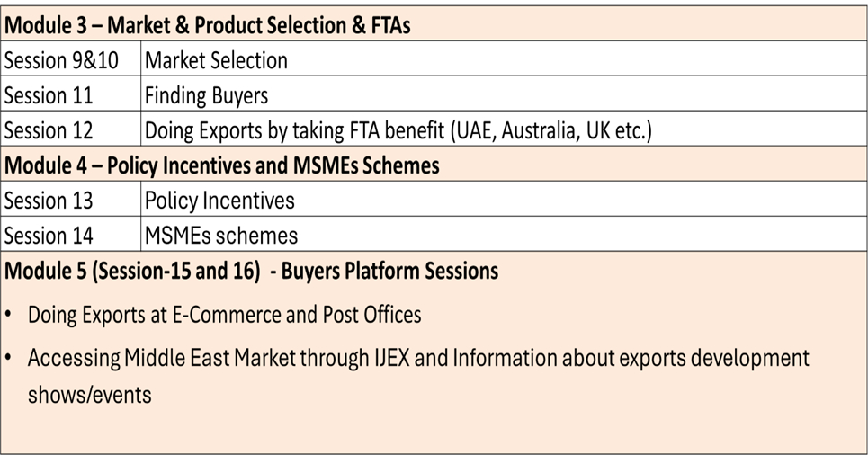
Task: Click the second bullet point marker
Action: coord(8,359)
